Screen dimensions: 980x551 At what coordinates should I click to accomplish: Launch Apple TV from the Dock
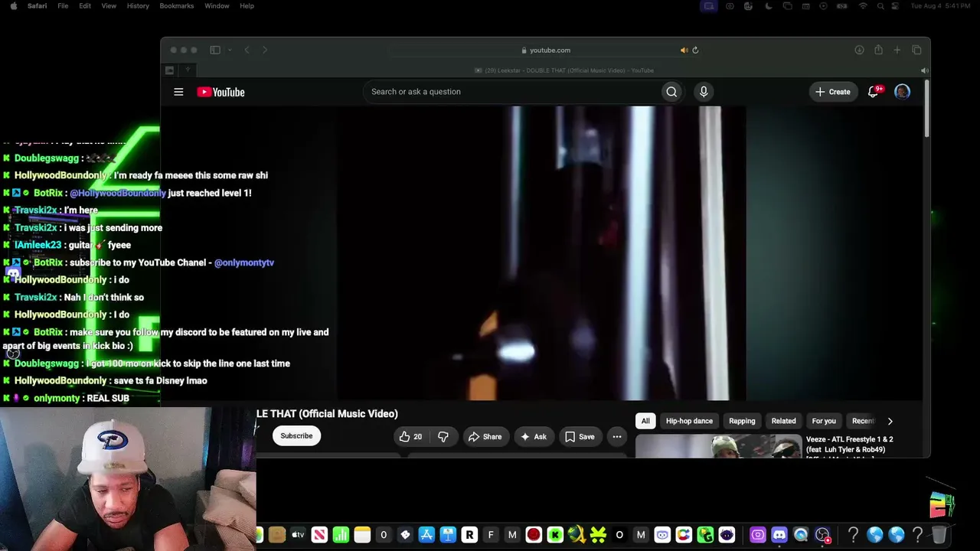(298, 535)
